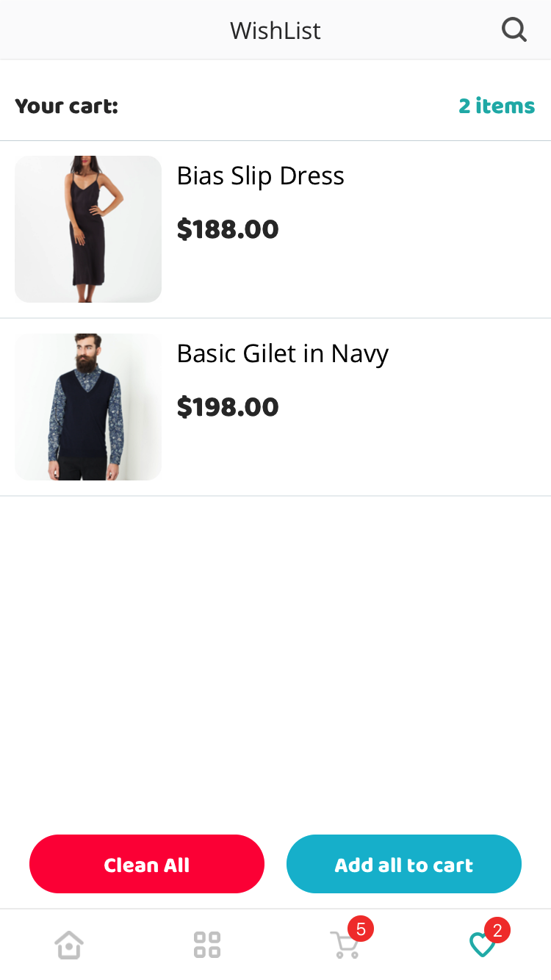
Task: Open the categories grid tab
Action: pos(206,944)
